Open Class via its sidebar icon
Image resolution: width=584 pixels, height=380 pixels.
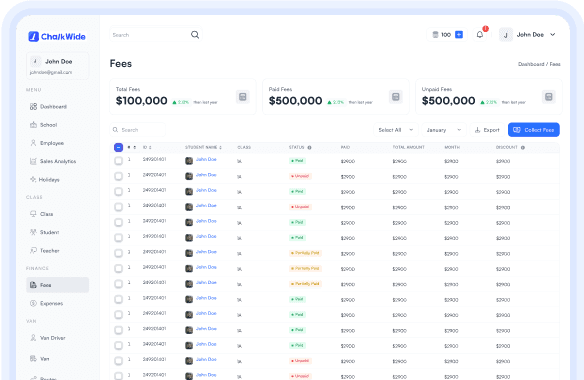click(x=33, y=214)
